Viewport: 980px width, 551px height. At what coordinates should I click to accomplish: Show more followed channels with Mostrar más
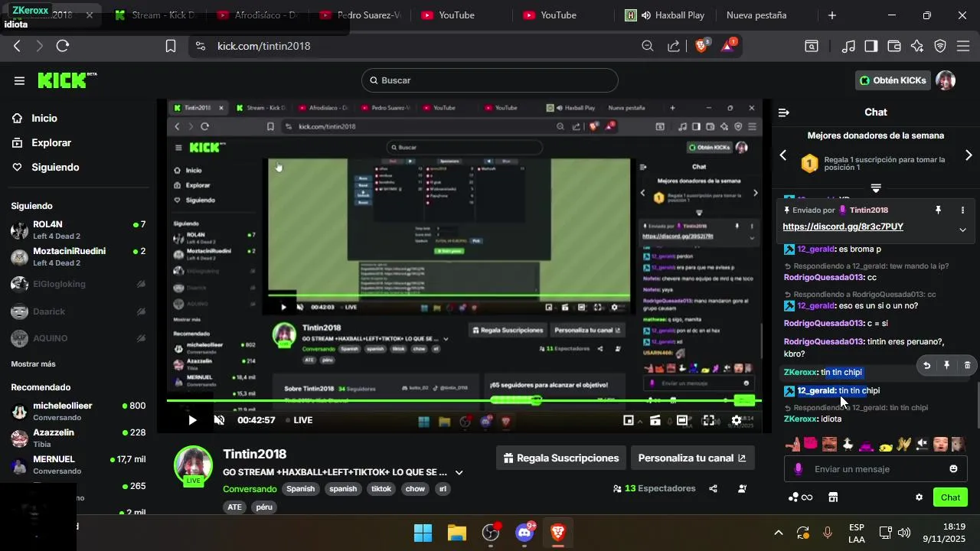point(33,364)
